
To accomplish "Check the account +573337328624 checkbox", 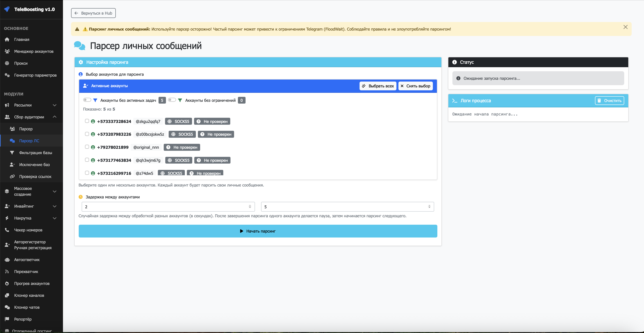I will tap(87, 121).
